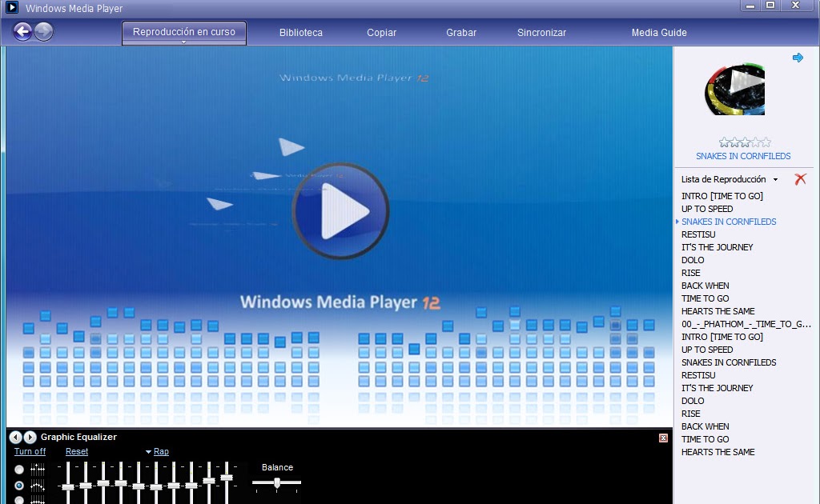Select first DOLO playlist entry
820x504 pixels.
pos(693,260)
